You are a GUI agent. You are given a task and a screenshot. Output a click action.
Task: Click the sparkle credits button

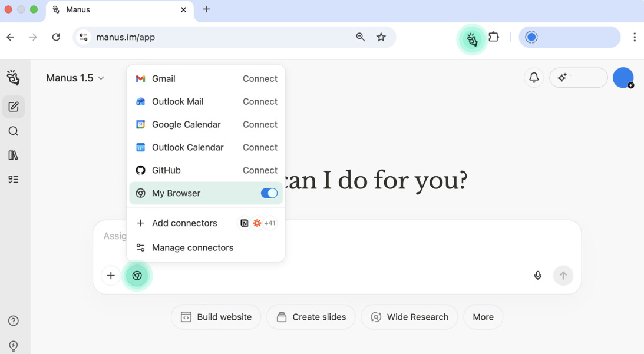click(x=578, y=77)
